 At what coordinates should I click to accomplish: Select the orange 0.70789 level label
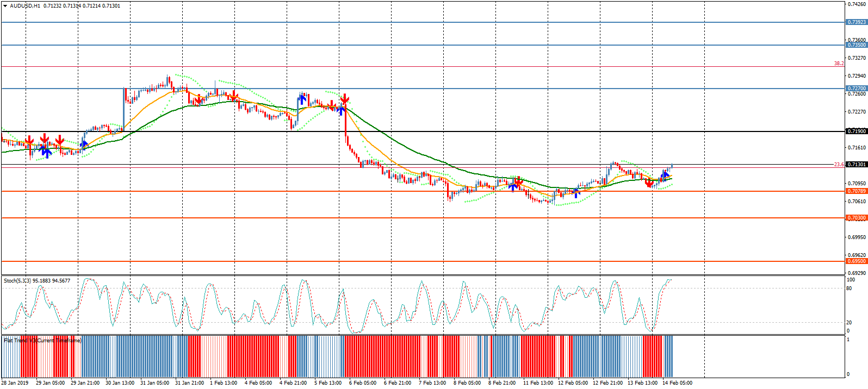point(857,191)
